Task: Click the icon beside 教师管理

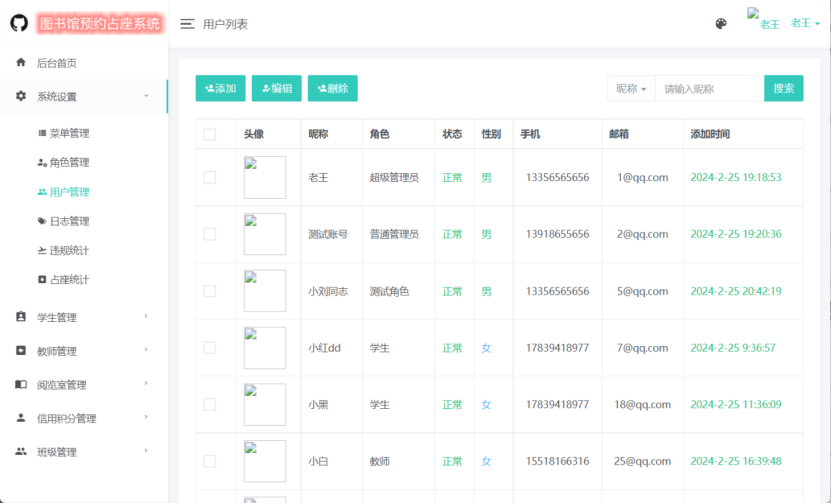Action: [x=21, y=350]
